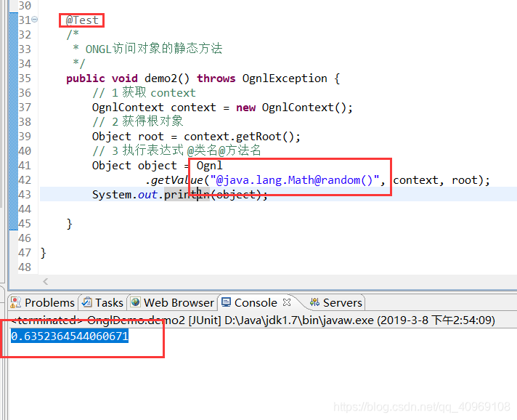The image size is (517, 420).
Task: Place cursor on "public void demo2()" declaration
Action: tap(128, 78)
